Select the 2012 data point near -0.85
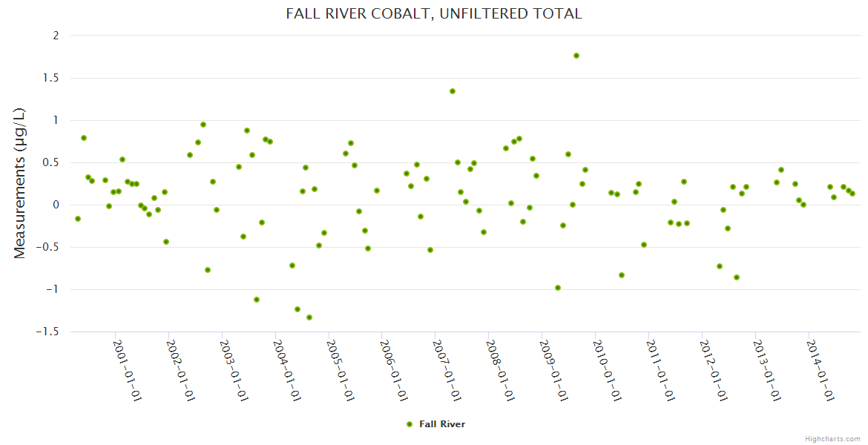Screen dimensions: 868x445 click(737, 277)
